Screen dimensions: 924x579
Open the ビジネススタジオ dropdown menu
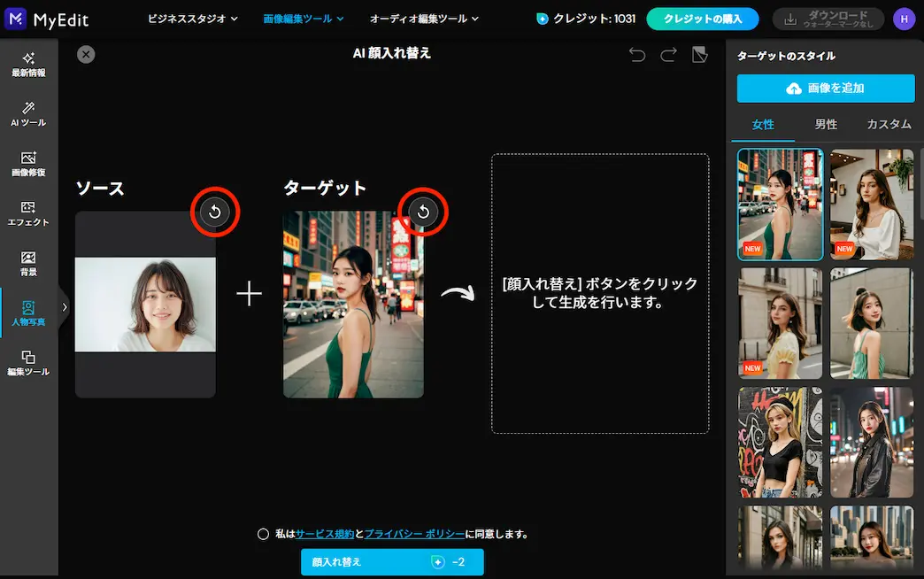point(192,18)
